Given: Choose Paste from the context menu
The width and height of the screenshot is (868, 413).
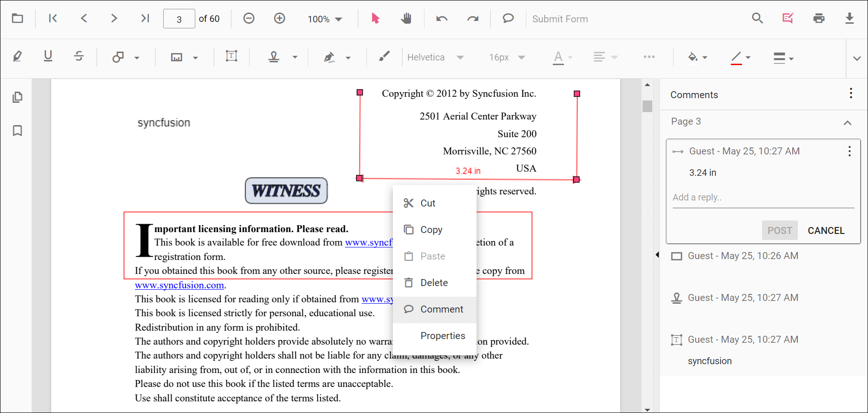Looking at the screenshot, I should pos(435,256).
